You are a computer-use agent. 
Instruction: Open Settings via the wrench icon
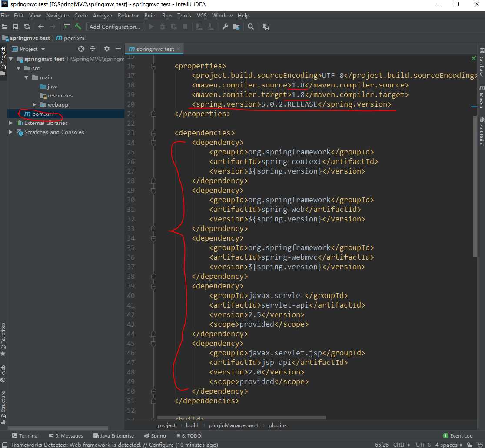click(x=225, y=27)
